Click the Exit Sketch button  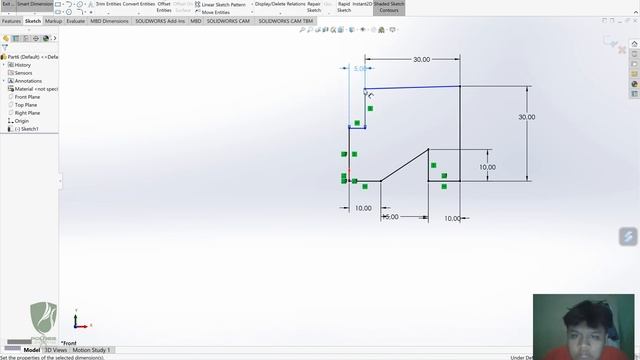pos(8,5)
